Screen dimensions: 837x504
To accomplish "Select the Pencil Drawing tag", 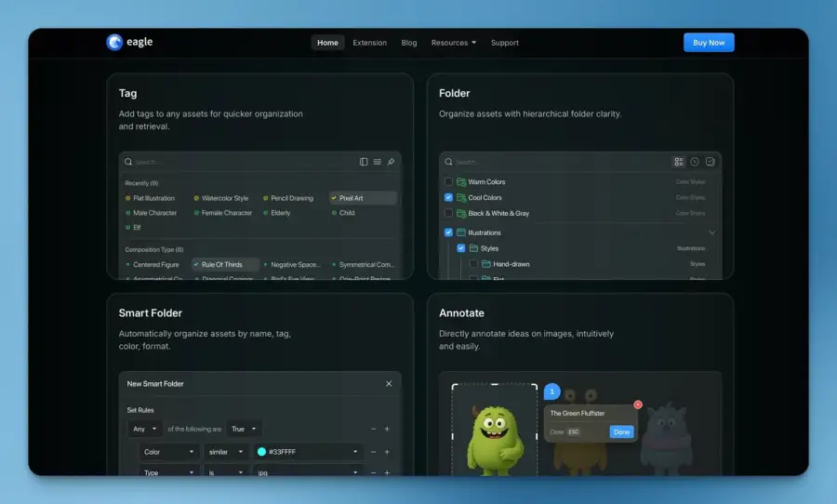I will [288, 198].
